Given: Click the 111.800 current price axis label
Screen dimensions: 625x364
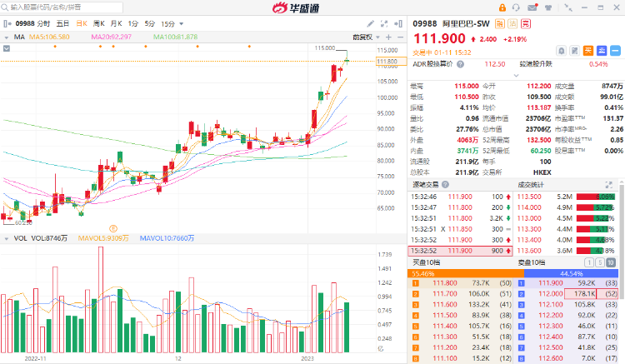Looking at the screenshot, I should pos(392,62).
